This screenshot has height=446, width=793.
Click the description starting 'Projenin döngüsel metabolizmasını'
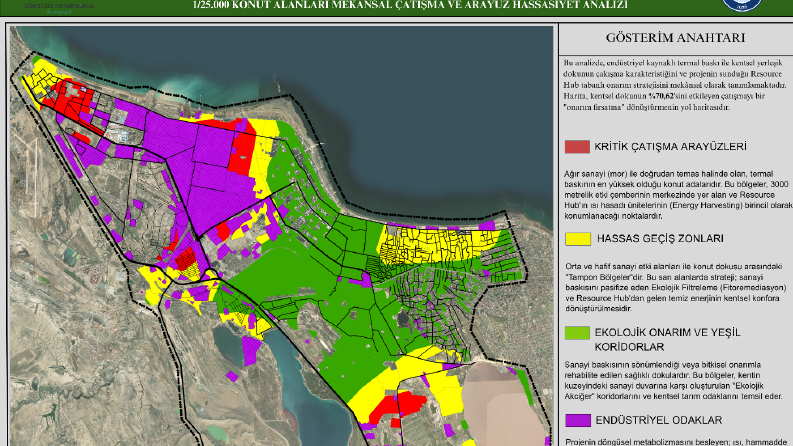[676, 442]
